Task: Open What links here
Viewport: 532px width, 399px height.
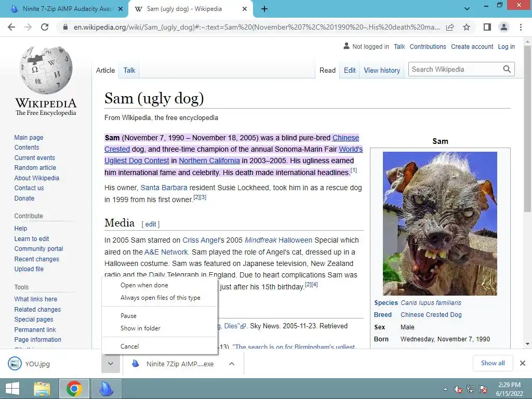Action: [x=36, y=299]
